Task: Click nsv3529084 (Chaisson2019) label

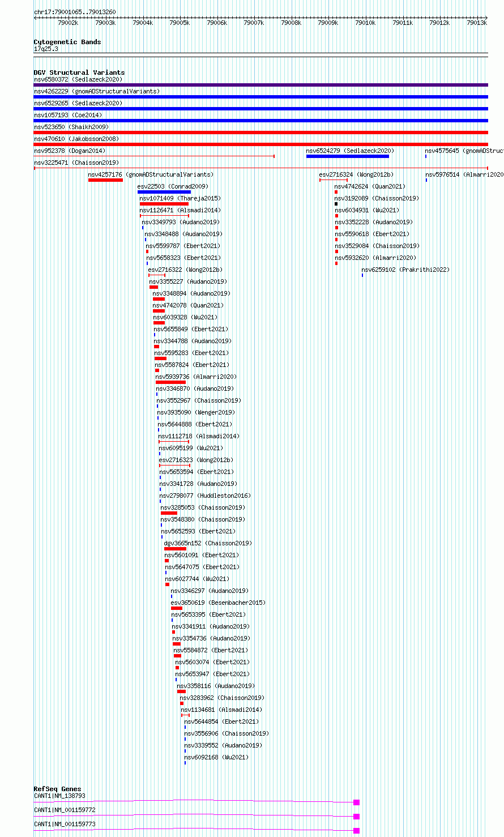Action: pos(377,246)
